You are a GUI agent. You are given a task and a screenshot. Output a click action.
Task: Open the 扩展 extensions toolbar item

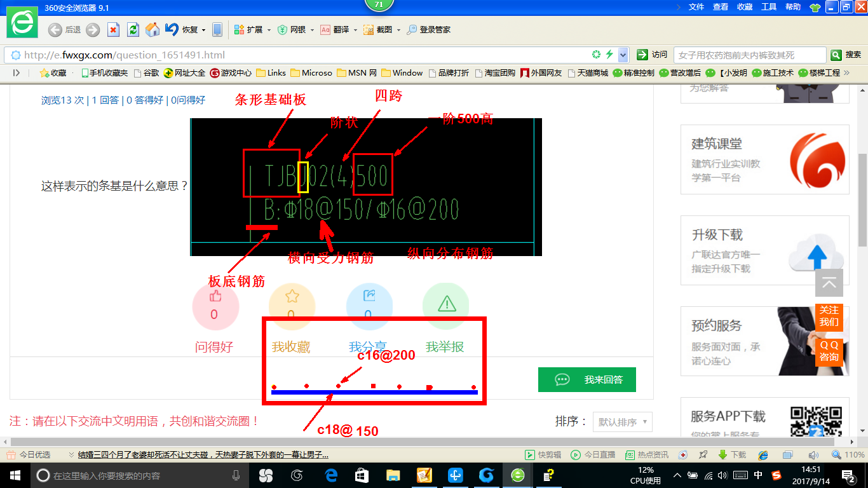[x=248, y=29]
